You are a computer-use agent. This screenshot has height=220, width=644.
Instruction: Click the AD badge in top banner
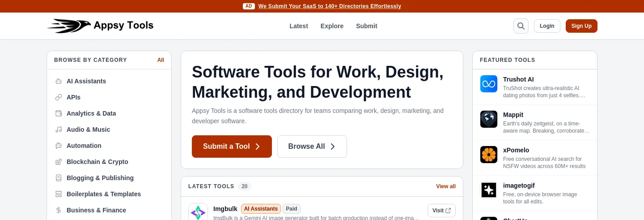(249, 6)
